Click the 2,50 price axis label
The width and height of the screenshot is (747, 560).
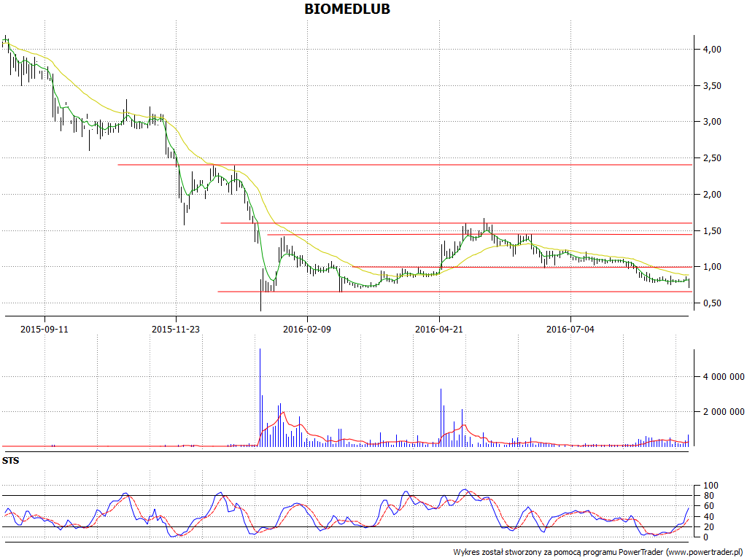click(x=711, y=158)
